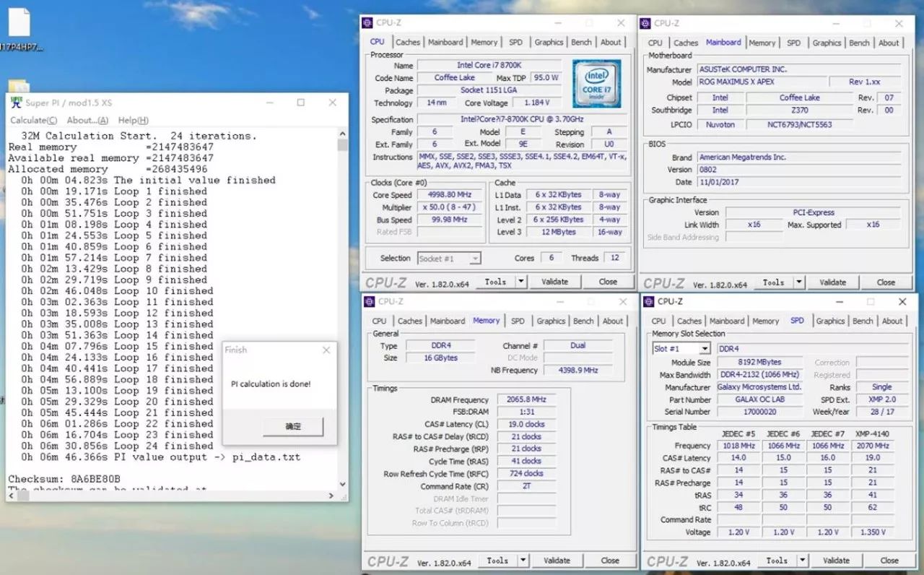924x575 pixels.
Task: Click the Super PI vertical scrollbar down arrow
Action: [x=342, y=485]
